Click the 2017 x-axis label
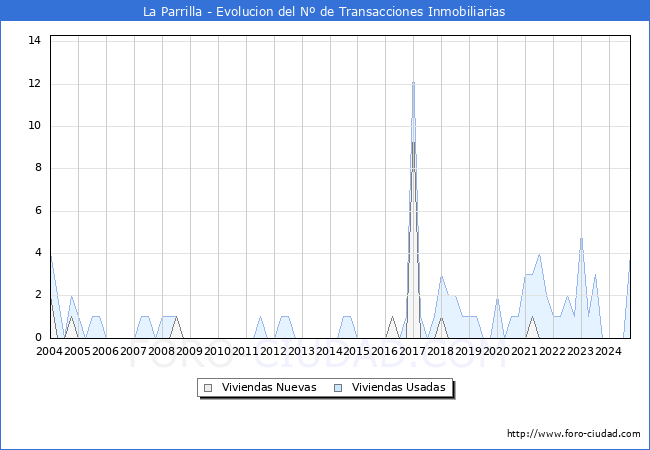Viewport: 650px width, 450px height. click(x=412, y=351)
